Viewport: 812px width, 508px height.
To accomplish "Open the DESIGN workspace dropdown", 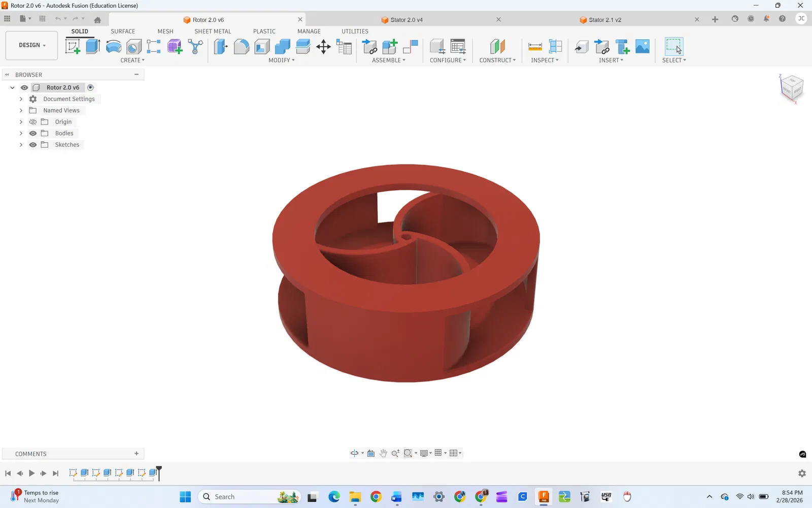I will coord(31,45).
